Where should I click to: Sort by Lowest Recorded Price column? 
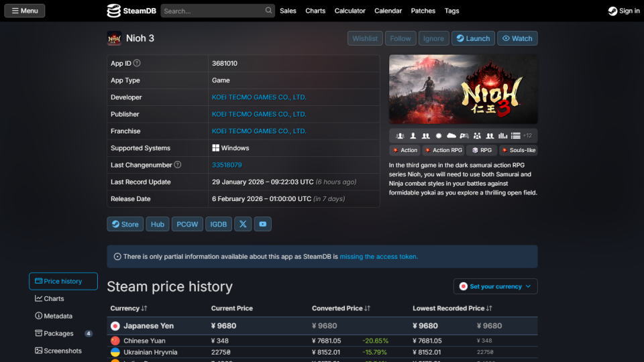click(452, 308)
